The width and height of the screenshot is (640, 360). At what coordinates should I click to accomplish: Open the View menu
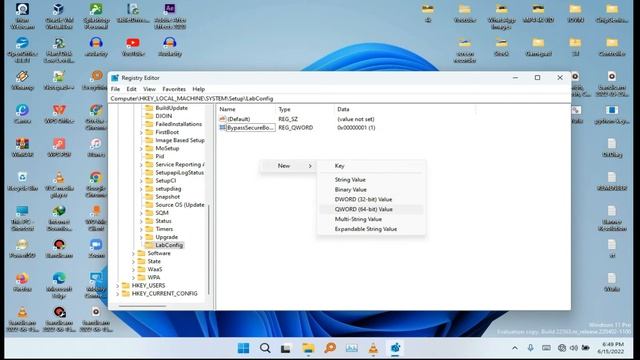point(149,89)
